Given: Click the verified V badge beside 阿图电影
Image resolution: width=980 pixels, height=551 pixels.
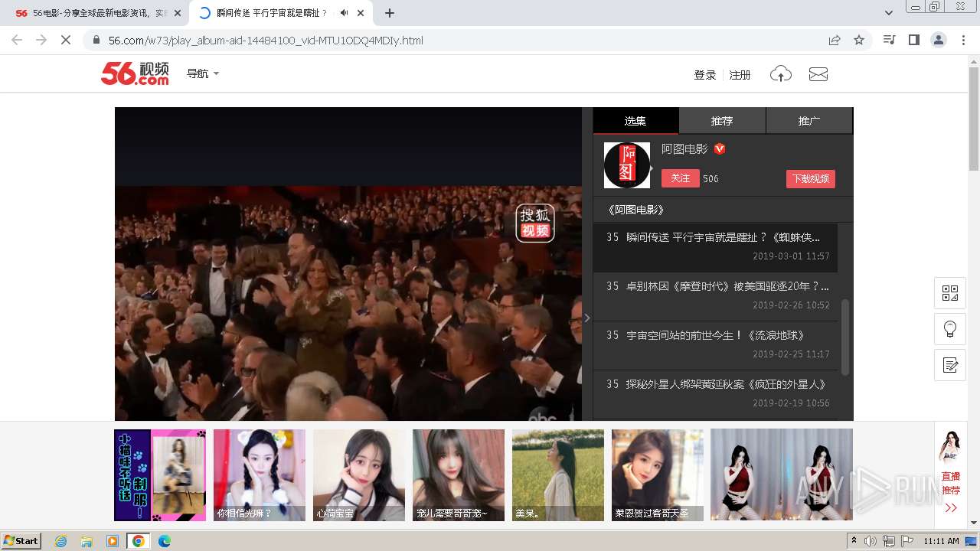Looking at the screenshot, I should [x=719, y=149].
